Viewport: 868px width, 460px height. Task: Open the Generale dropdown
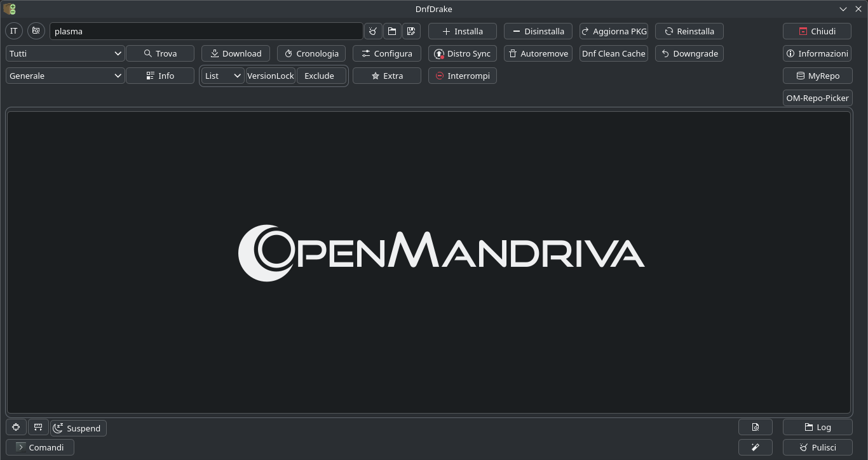click(65, 76)
